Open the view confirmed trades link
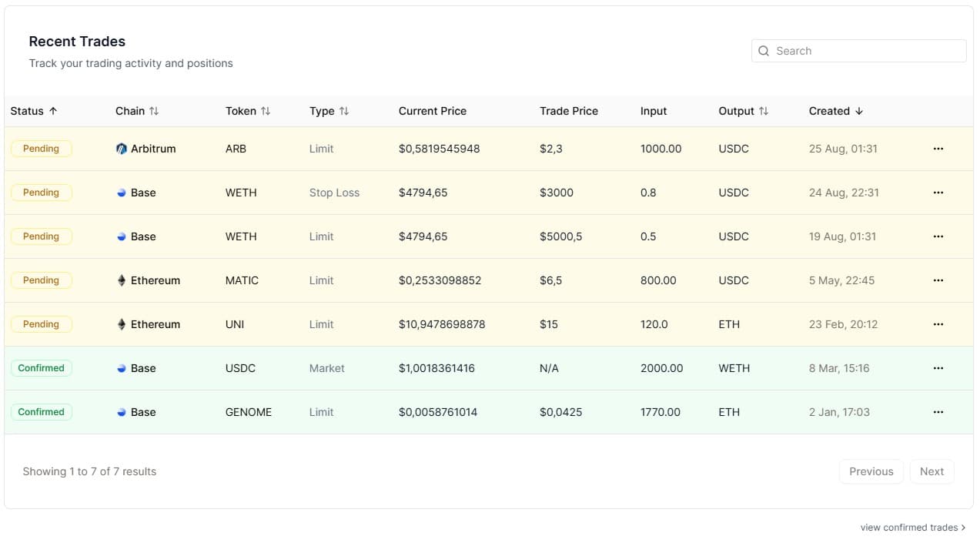Image resolution: width=980 pixels, height=543 pixels. click(x=912, y=528)
